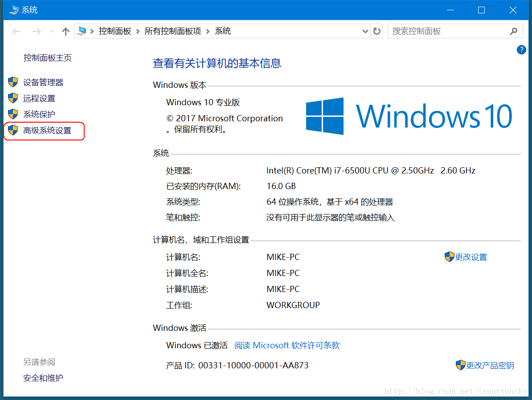Refresh the control panel page
The height and width of the screenshot is (400, 532).
pyautogui.click(x=376, y=31)
